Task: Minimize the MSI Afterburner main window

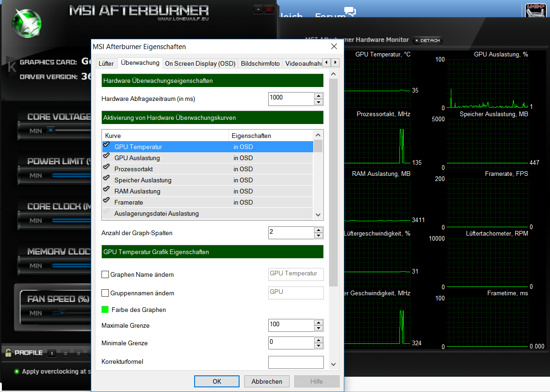Action: pyautogui.click(x=258, y=9)
